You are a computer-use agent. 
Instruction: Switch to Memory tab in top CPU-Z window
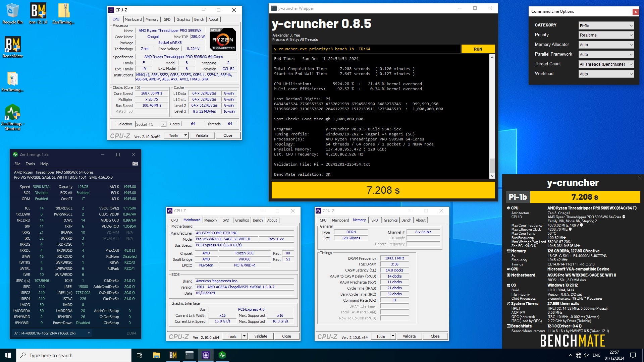pos(152,19)
